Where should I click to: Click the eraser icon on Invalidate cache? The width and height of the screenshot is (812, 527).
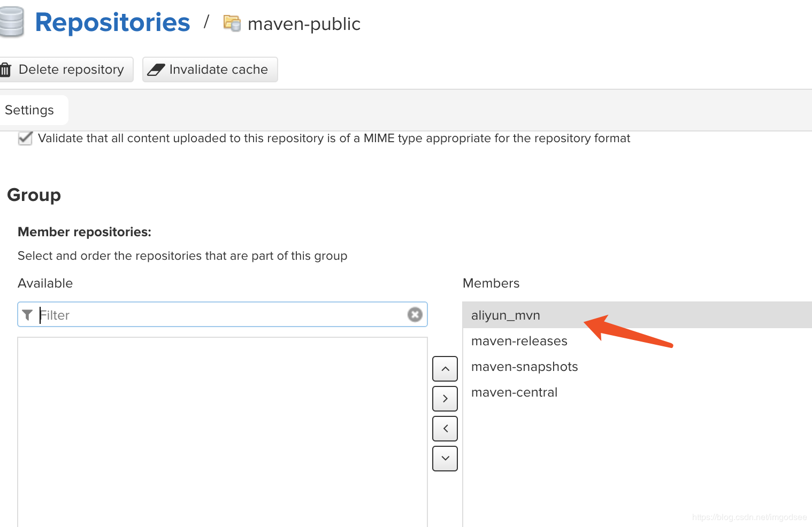pyautogui.click(x=156, y=70)
